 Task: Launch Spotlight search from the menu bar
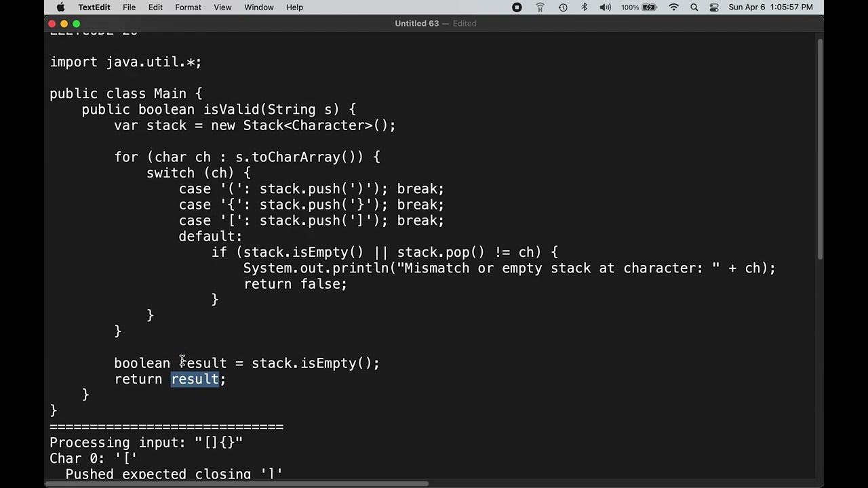[694, 7]
